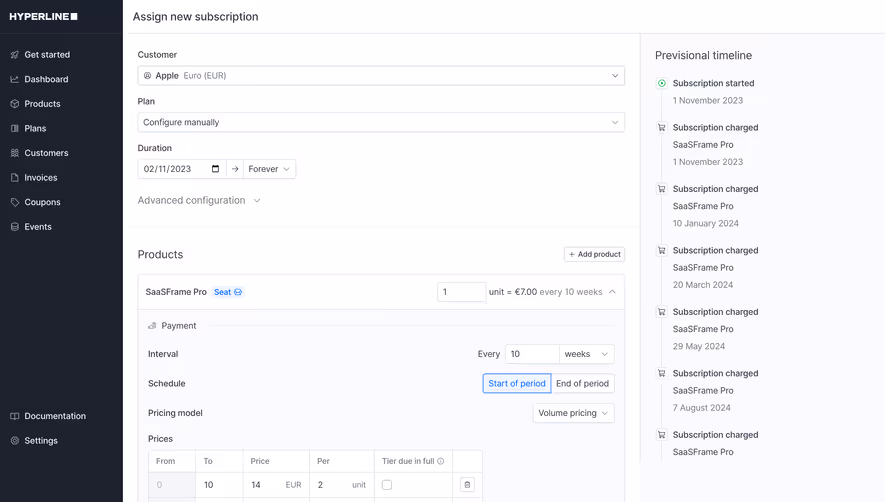
Task: Go to Dashboard page
Action: click(46, 80)
